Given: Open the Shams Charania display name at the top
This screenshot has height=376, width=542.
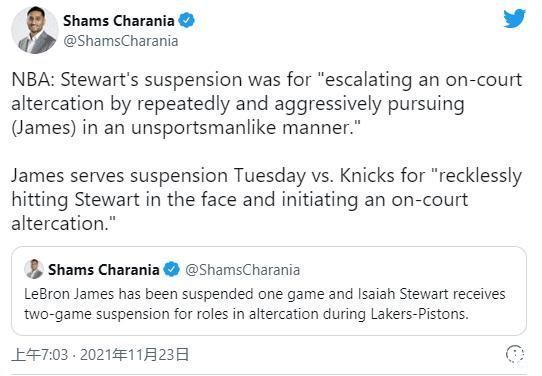Looking at the screenshot, I should pos(119,21).
